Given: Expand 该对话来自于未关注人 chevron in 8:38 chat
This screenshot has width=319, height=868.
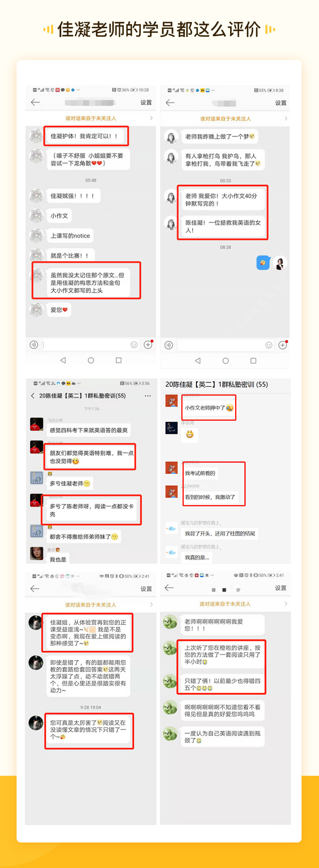Looking at the screenshot, I should tap(286, 119).
